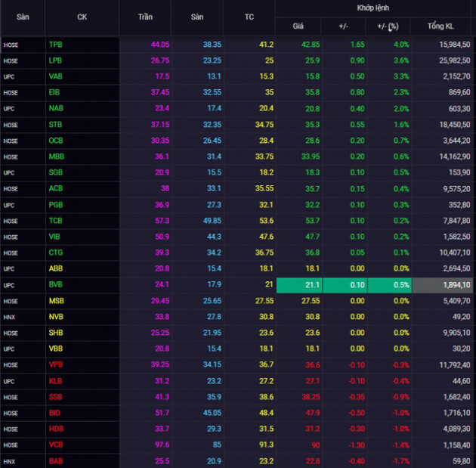Open the LPB stock symbol
The width and height of the screenshot is (476, 468).
tap(55, 60)
